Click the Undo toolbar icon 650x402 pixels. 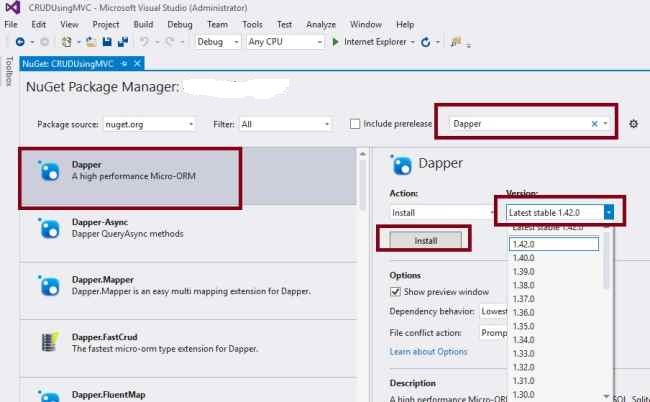coord(144,42)
